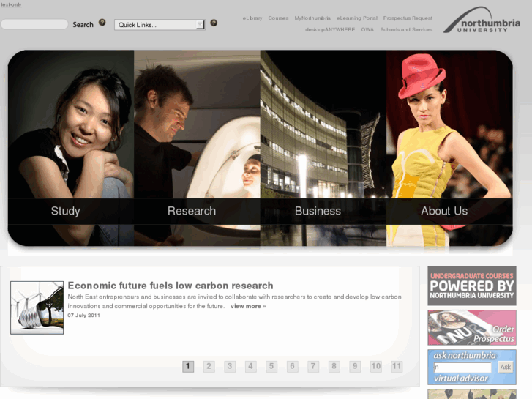
Task: Click the help icon beside Quick Links
Action: [214, 23]
